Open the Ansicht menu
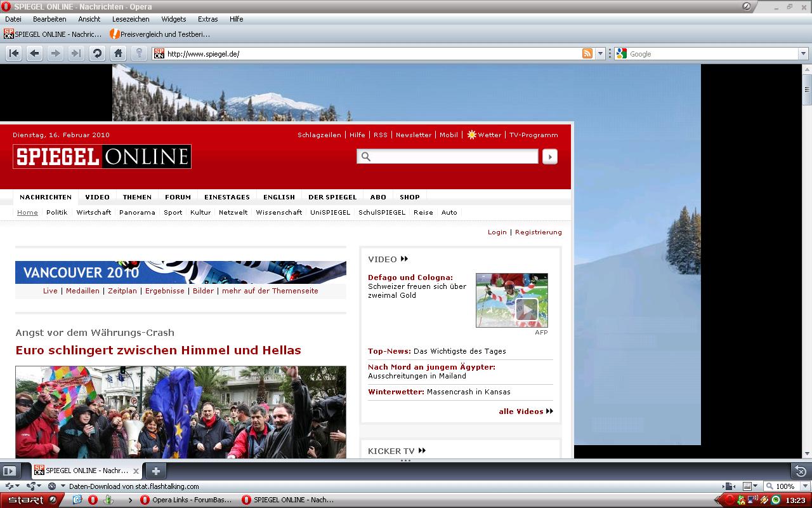The image size is (812, 508). 89,19
